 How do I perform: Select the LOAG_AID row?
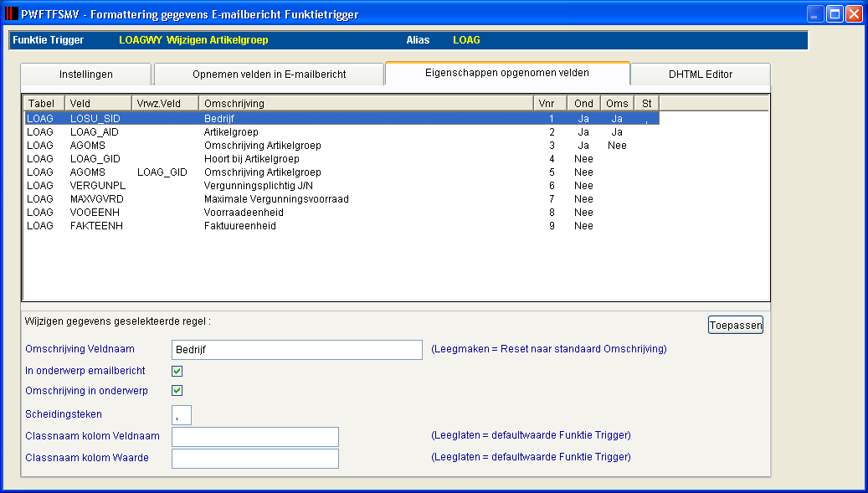(x=342, y=131)
